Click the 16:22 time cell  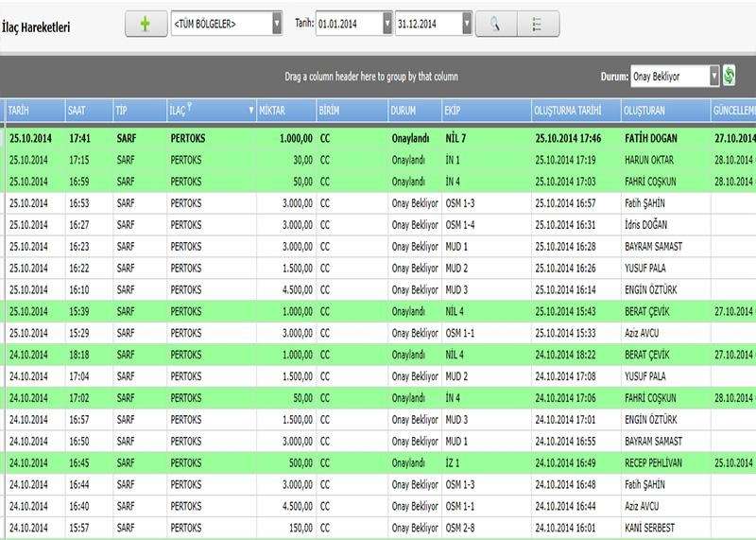(x=79, y=269)
